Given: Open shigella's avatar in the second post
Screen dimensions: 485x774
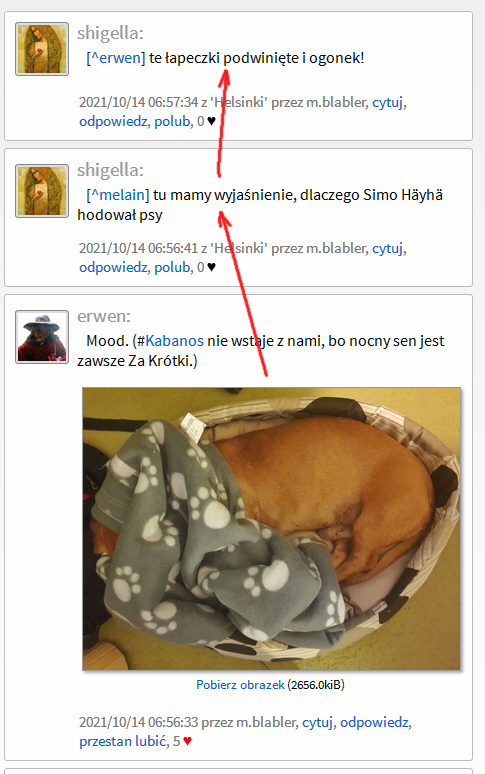Looking at the screenshot, I should 42,191.
